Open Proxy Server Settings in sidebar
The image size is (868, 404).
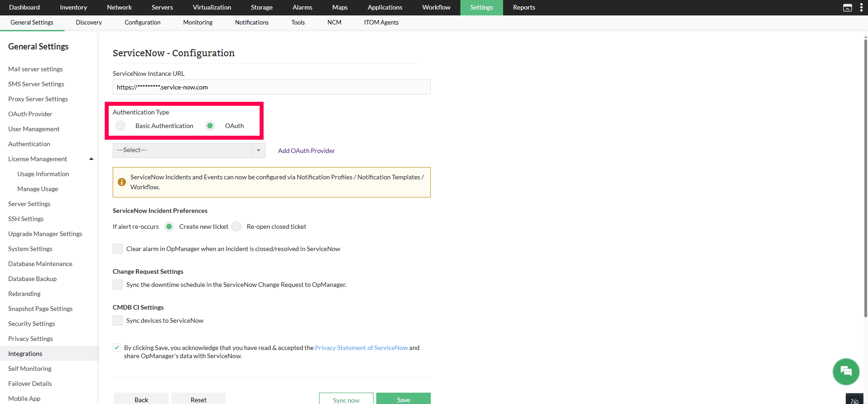click(x=38, y=99)
